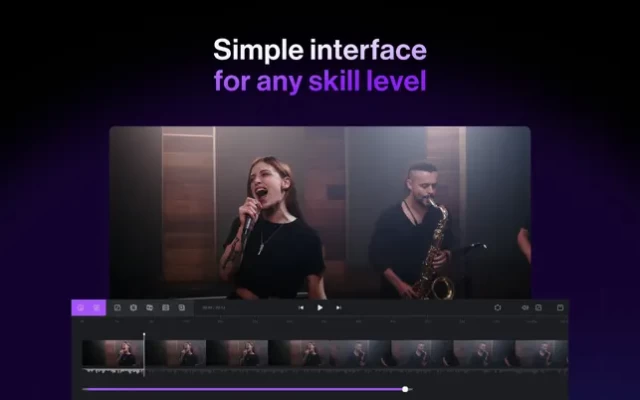The image size is (640, 400).
Task: Select the first purple-highlighted tool icon
Action: tap(81, 308)
